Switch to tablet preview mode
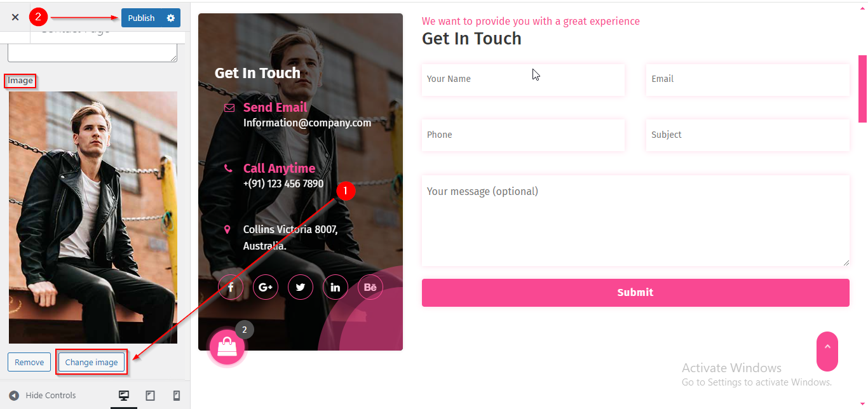868x409 pixels. point(150,395)
